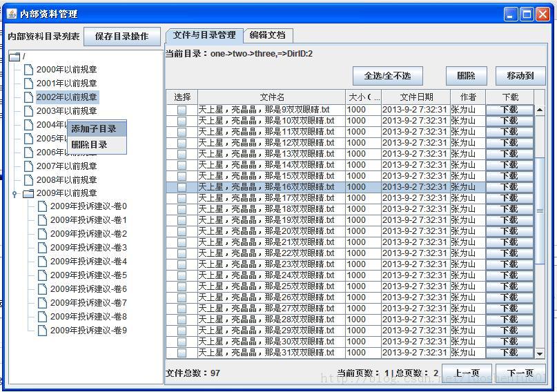Click file icon beside 2007年以前规章
557x392 pixels.
(x=28, y=166)
